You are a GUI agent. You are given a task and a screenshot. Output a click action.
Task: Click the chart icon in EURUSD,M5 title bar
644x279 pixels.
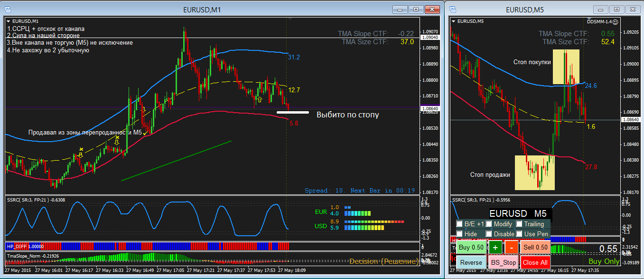point(453,10)
